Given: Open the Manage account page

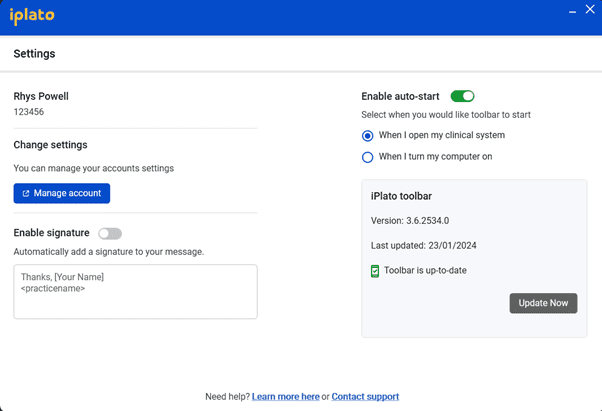Looking at the screenshot, I should tap(62, 193).
